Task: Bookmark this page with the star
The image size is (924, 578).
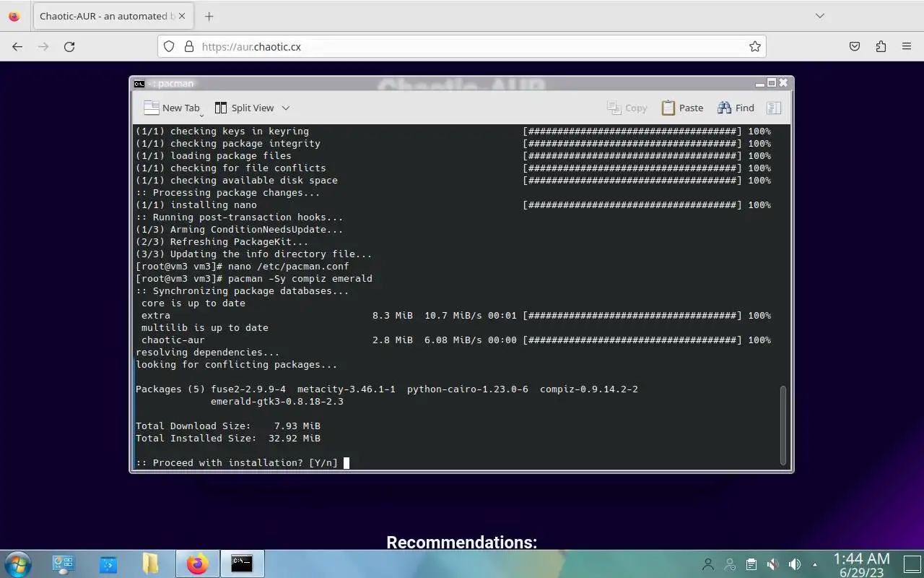Action: (755, 46)
